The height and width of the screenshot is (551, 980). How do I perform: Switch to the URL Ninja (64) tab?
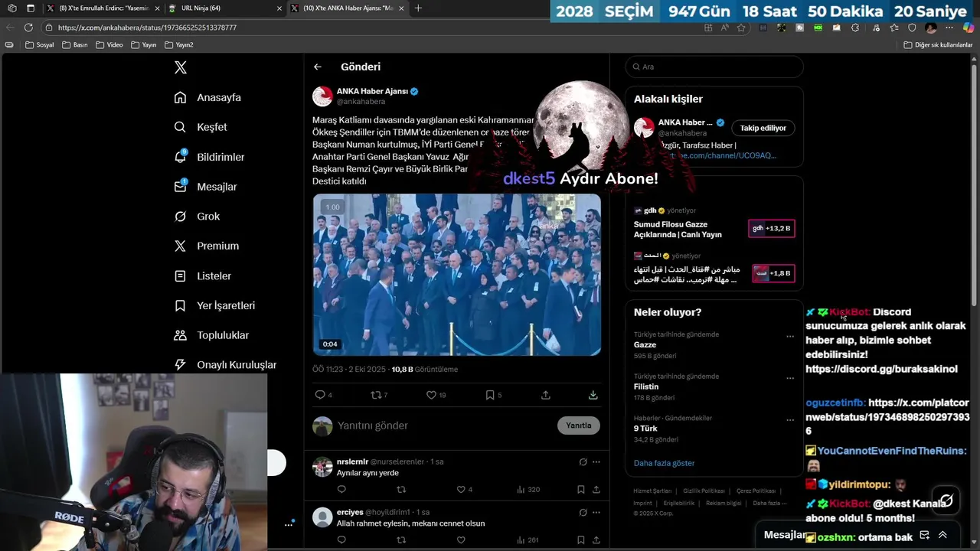pos(224,8)
